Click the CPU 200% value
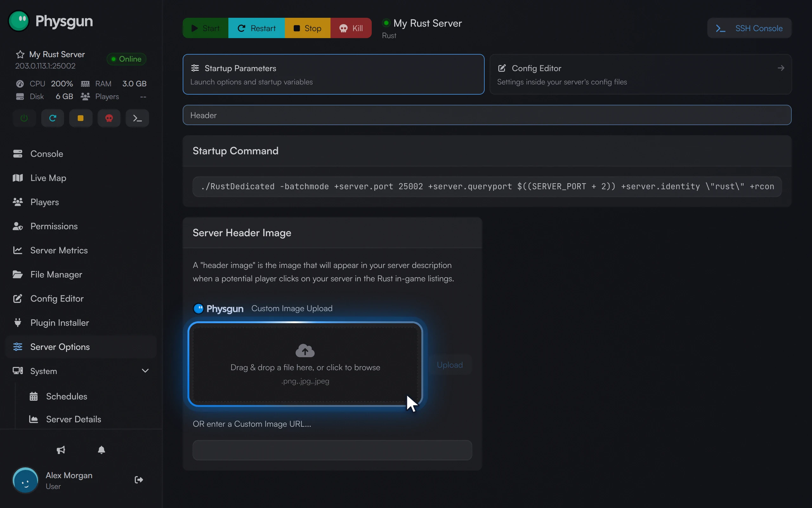The width and height of the screenshot is (812, 508). coord(62,83)
